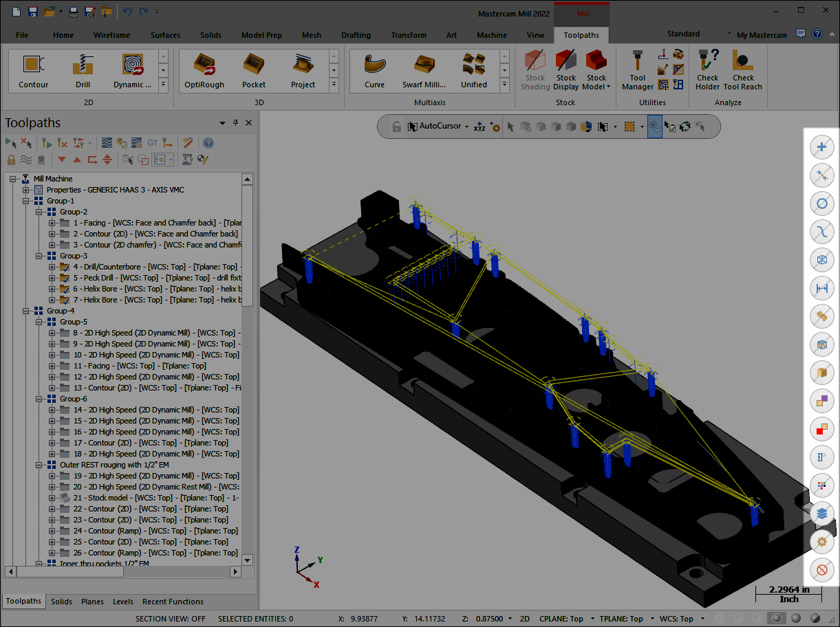Collapse the Mill Machine tree node

click(x=13, y=179)
